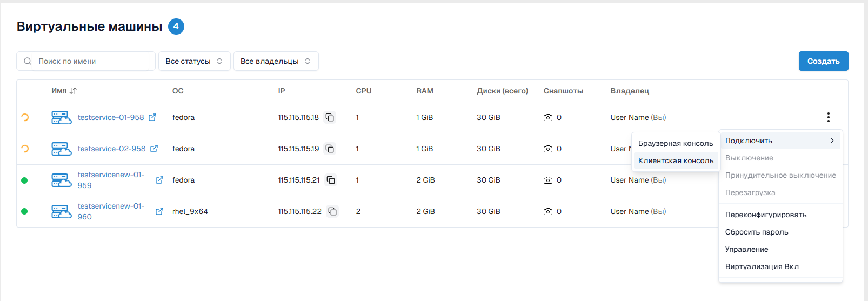Focus the Поиск по имени search field
Viewport: 868px width, 301px height.
(92, 61)
